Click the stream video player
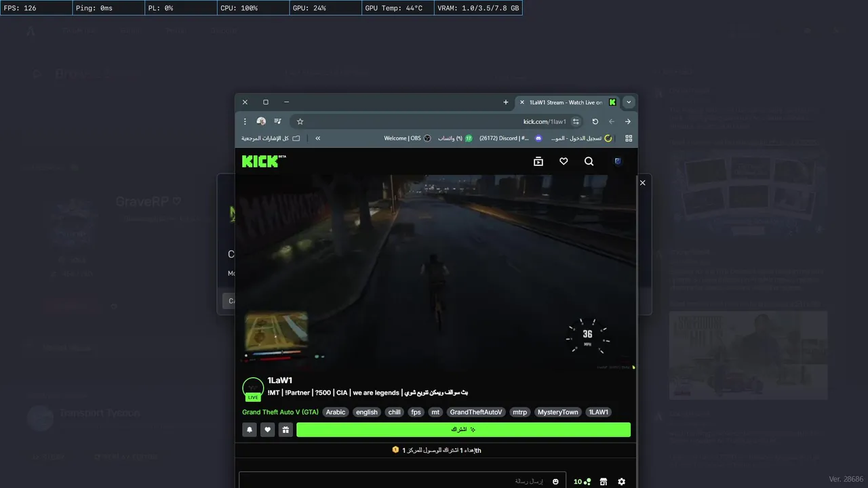This screenshot has width=868, height=488. 436,272
